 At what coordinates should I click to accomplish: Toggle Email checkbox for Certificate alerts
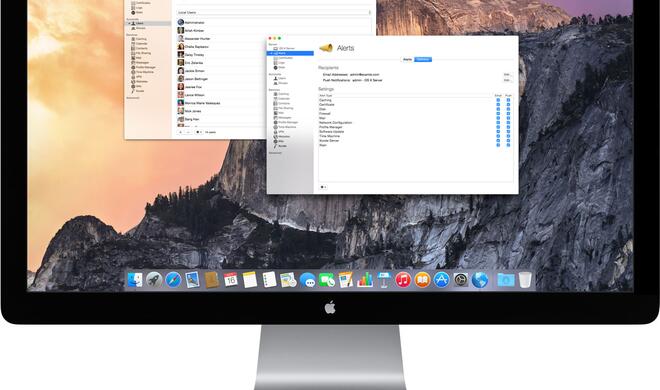498,105
